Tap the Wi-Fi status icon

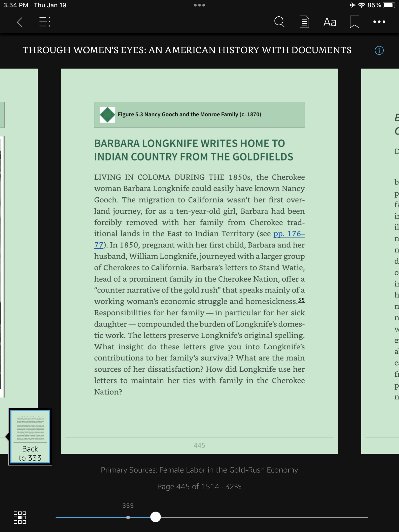pos(361,5)
